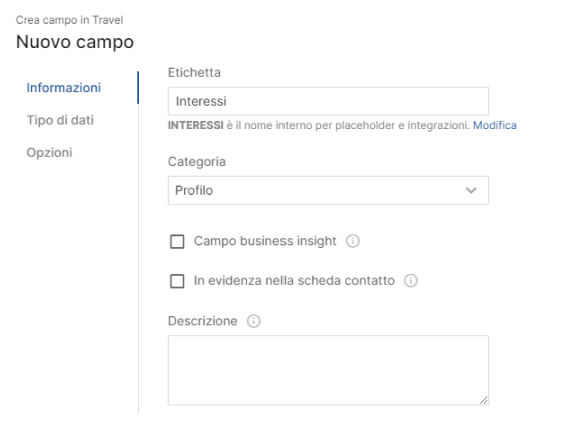This screenshot has width=564, height=438.
Task: Click the bold INTERESSI internal name text
Action: [x=196, y=125]
